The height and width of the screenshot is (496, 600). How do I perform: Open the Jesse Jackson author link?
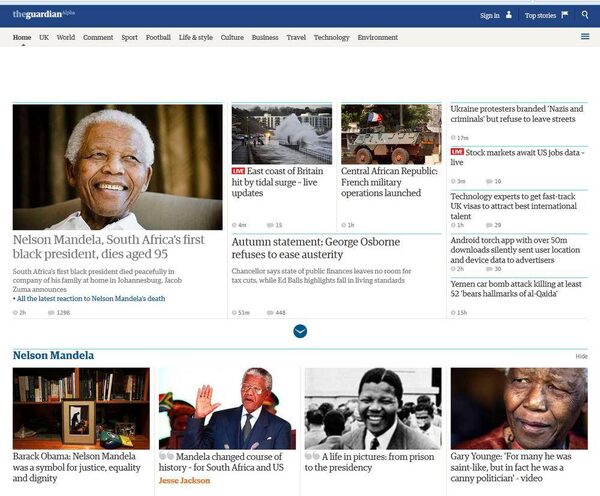[x=185, y=481]
